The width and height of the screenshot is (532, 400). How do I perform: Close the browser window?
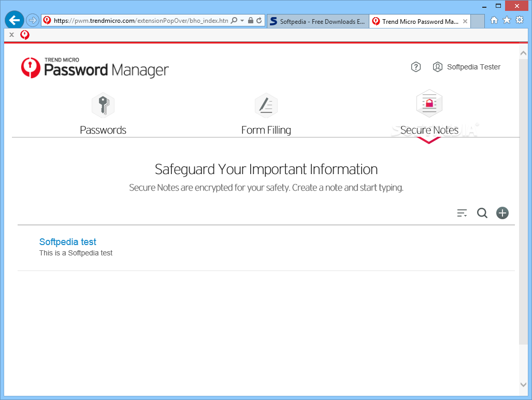[x=517, y=6]
